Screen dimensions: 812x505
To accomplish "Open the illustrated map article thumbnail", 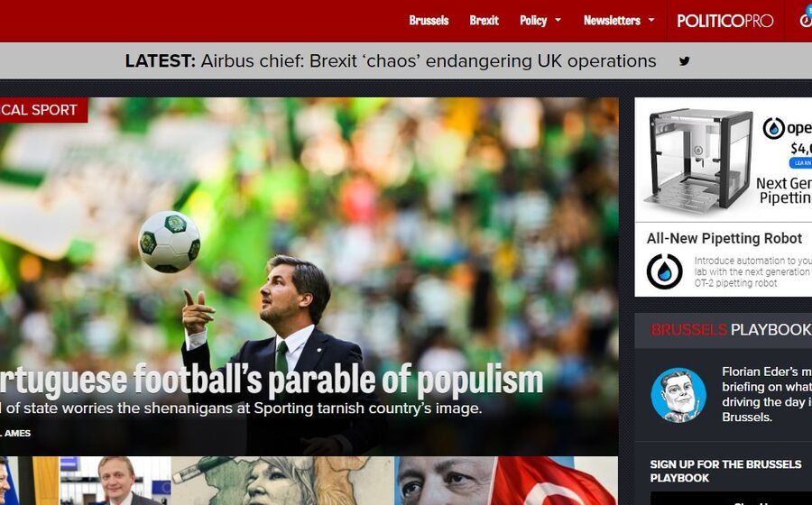I will click(x=282, y=481).
